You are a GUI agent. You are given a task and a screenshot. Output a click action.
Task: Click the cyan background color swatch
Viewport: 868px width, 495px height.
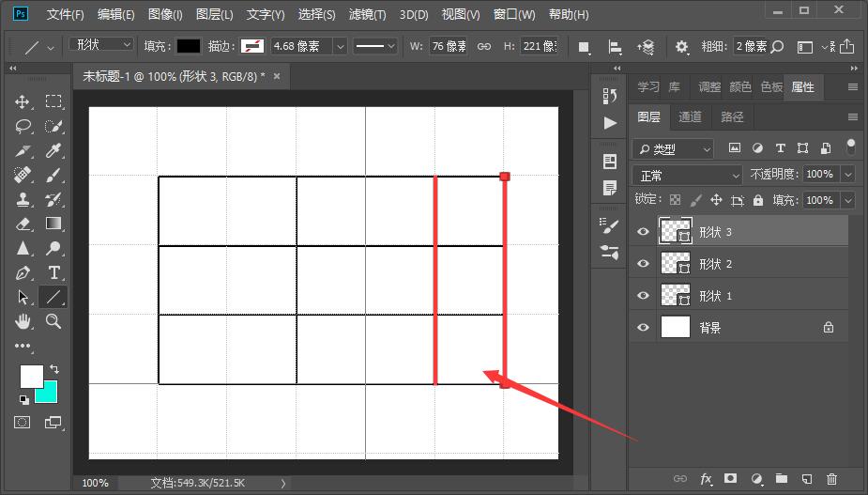pos(49,394)
